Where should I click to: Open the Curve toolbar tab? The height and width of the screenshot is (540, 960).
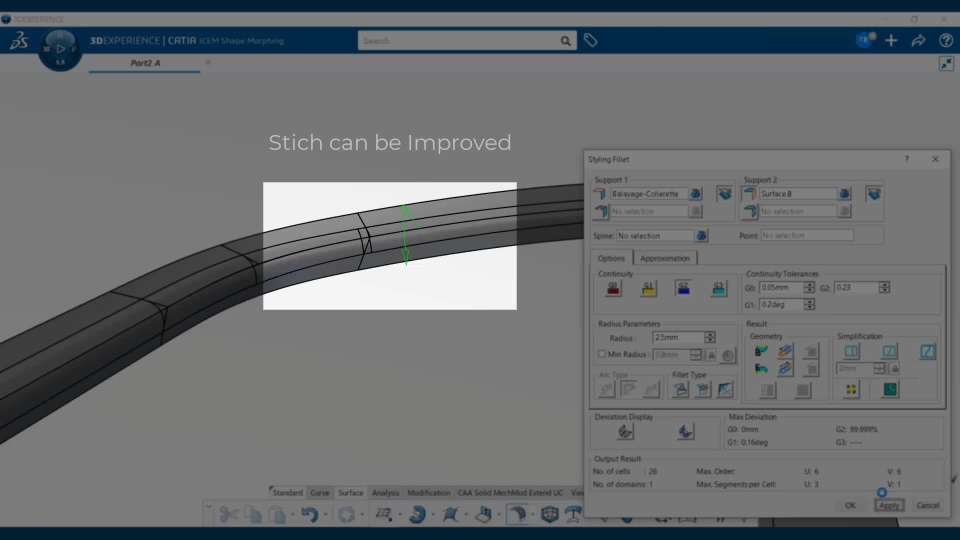320,493
